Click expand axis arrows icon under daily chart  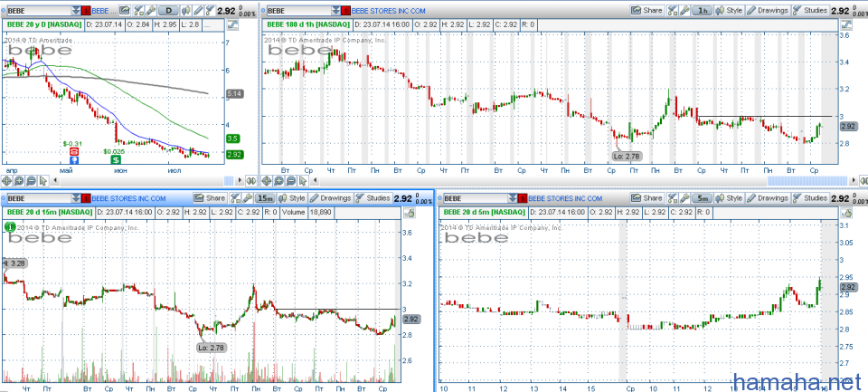pyautogui.click(x=250, y=181)
